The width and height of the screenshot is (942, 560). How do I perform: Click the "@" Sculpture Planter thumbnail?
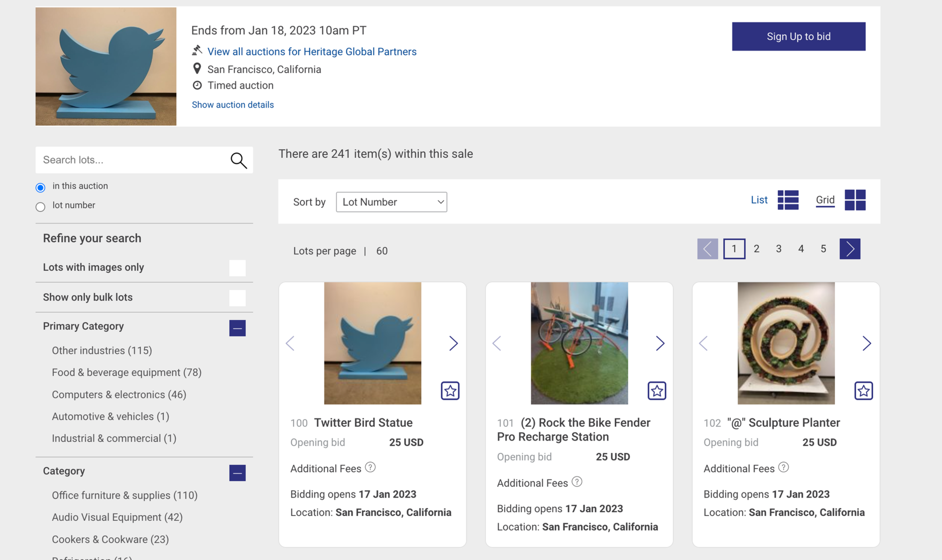tap(786, 343)
